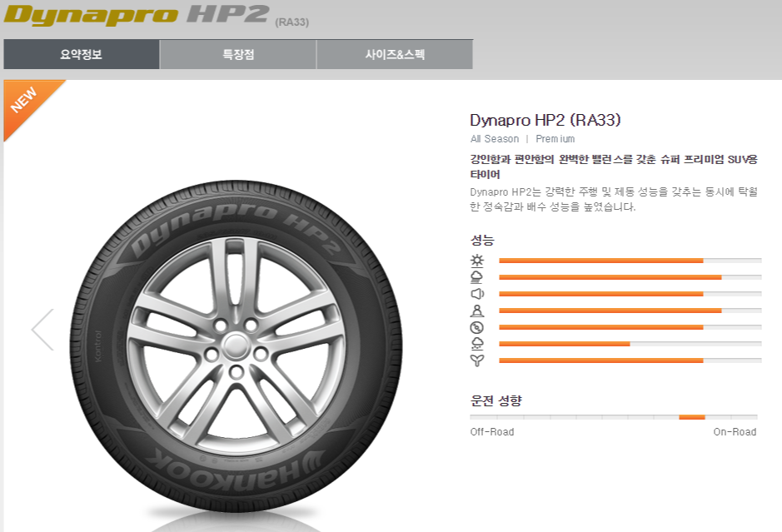The height and width of the screenshot is (532, 782).
Task: Click the snow cloud performance bar
Action: [x=630, y=344]
